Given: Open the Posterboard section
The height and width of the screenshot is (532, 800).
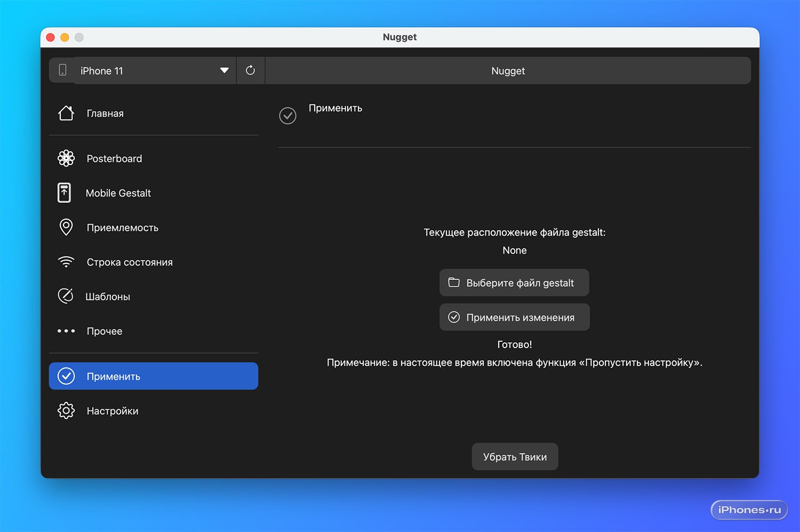Looking at the screenshot, I should (154, 158).
